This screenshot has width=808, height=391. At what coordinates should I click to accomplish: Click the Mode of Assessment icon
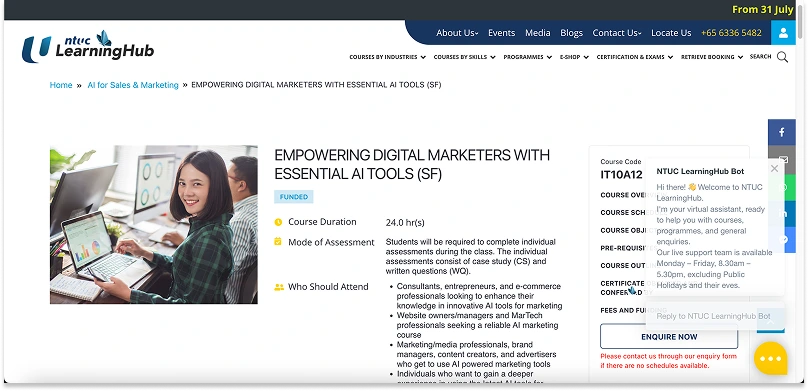point(278,242)
